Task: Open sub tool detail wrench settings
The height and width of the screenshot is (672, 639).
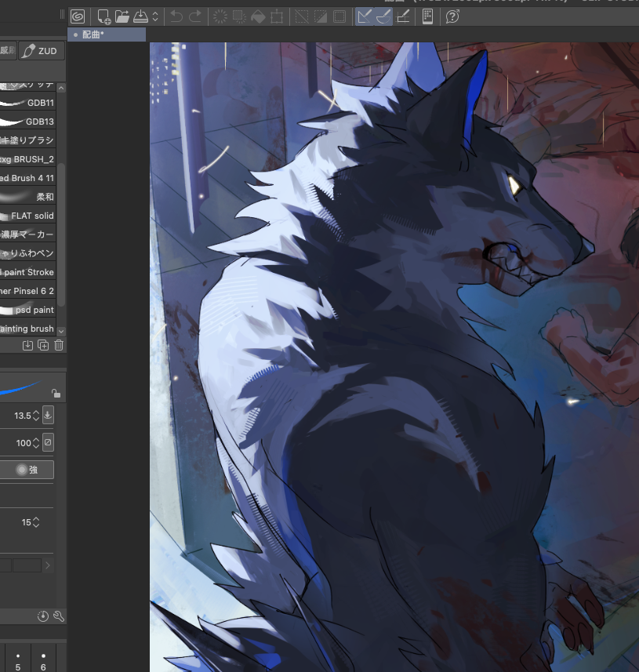Action: pyautogui.click(x=59, y=616)
